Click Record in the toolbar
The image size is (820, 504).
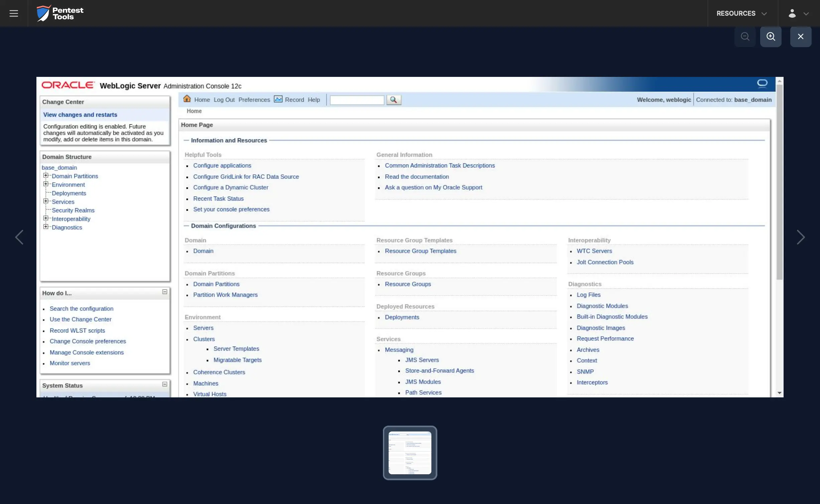[x=294, y=100]
